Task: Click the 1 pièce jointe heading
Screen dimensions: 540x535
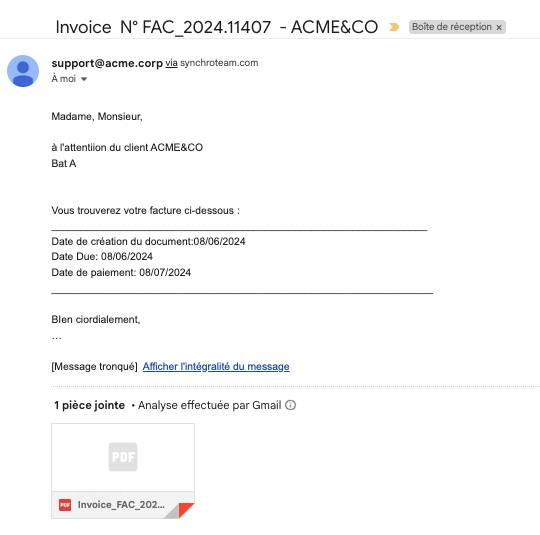Action: [x=90, y=405]
